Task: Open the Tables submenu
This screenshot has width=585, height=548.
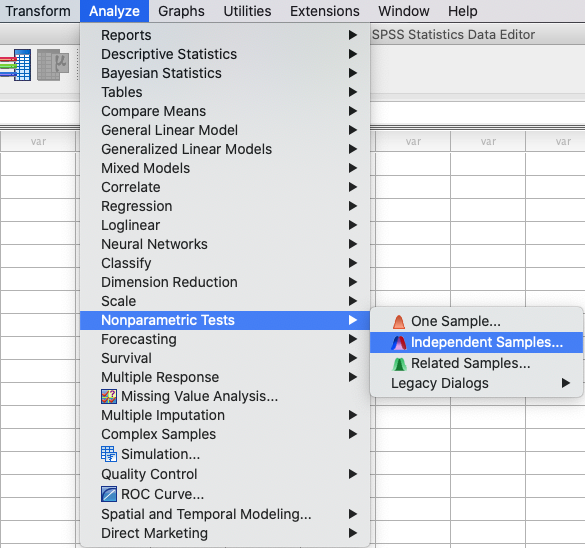Action: [225, 92]
